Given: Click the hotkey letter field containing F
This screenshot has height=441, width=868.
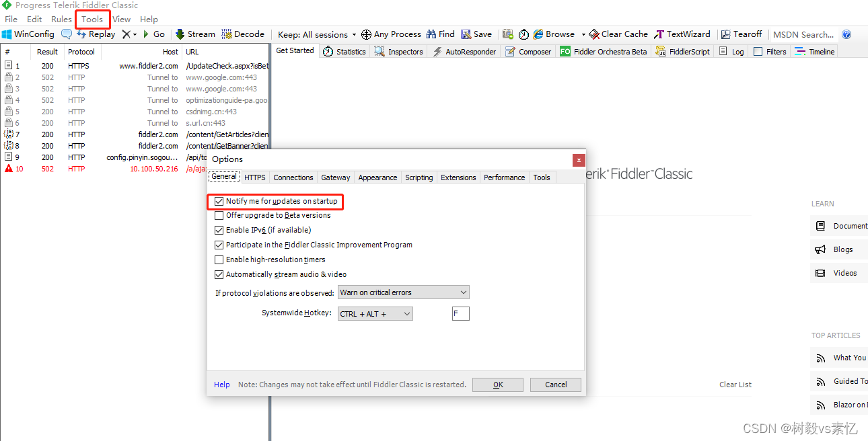Looking at the screenshot, I should point(461,314).
